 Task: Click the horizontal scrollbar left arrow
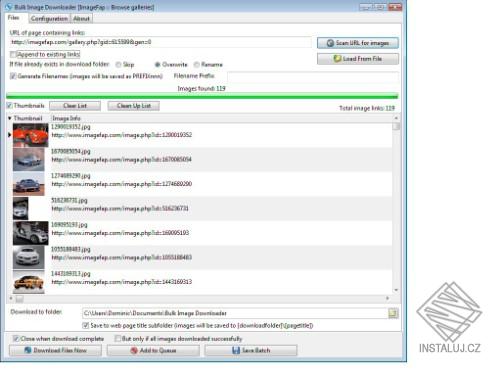coord(11,298)
